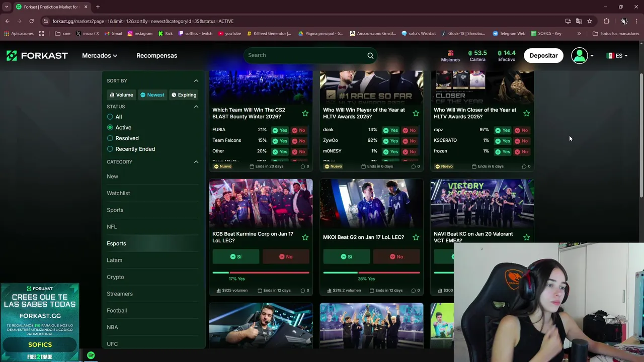Image resolution: width=644 pixels, height=362 pixels.
Task: Click No on MKOI Beat G2
Action: tap(396, 256)
